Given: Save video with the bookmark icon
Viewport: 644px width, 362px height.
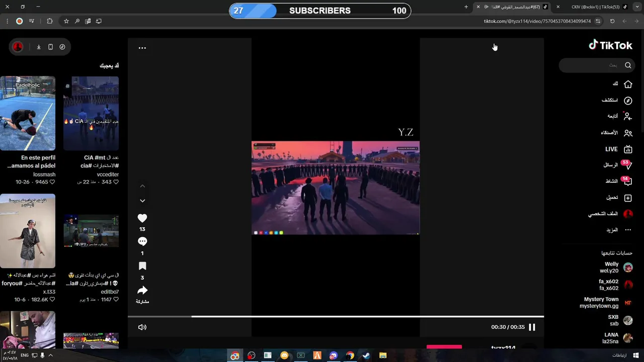Looking at the screenshot, I should point(142,266).
